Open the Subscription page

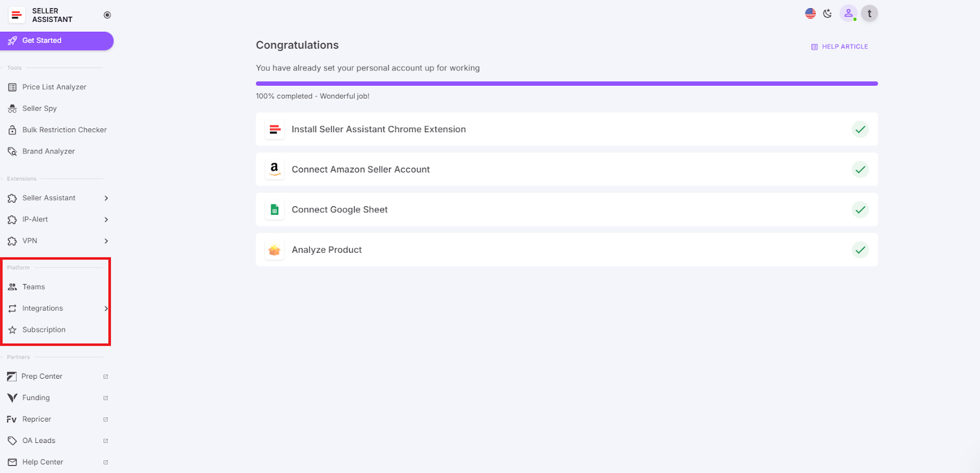[x=43, y=330]
